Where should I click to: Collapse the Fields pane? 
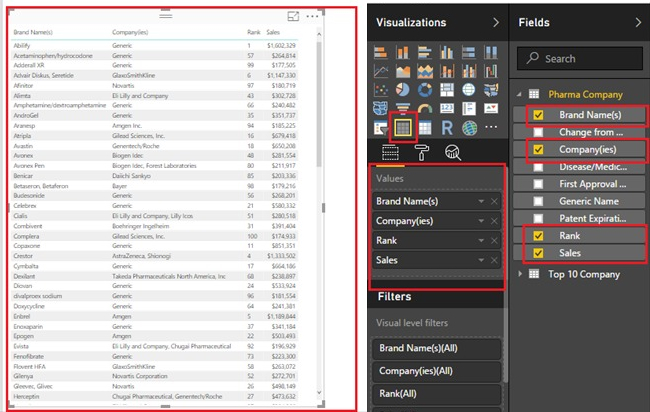click(x=638, y=22)
